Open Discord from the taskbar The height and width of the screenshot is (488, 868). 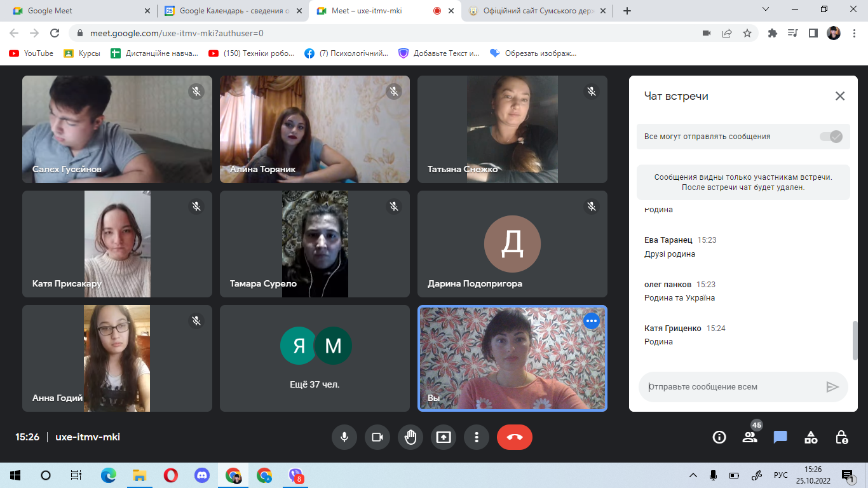(202, 475)
